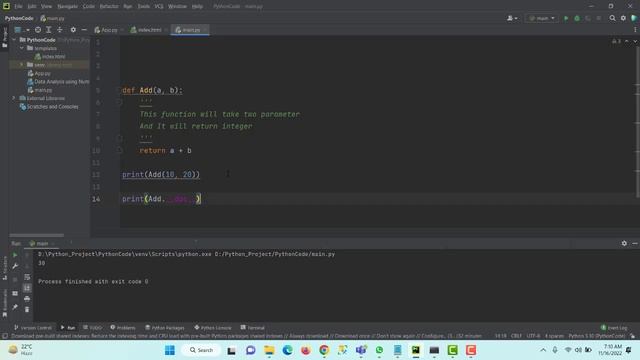Open Python Console tool window

click(x=213, y=328)
